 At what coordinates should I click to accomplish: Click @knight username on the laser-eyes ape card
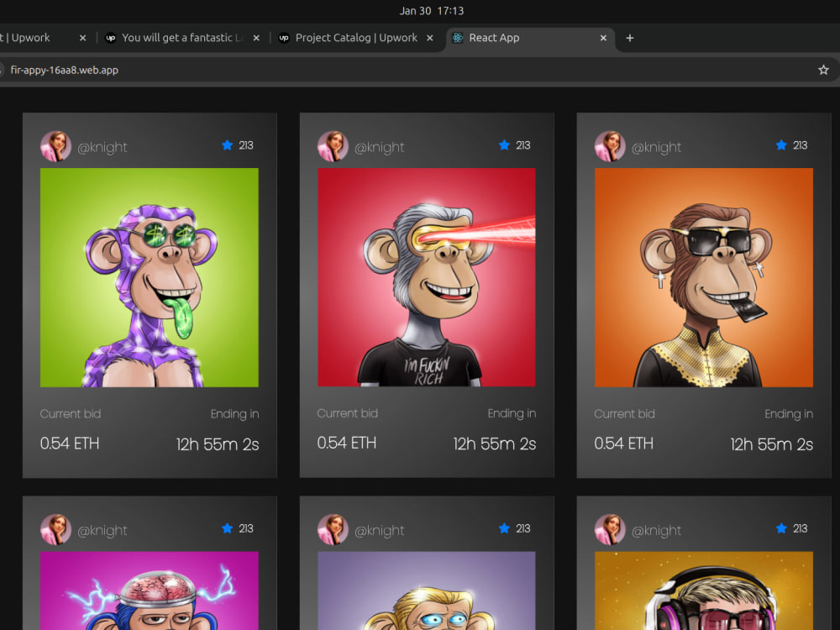(380, 147)
